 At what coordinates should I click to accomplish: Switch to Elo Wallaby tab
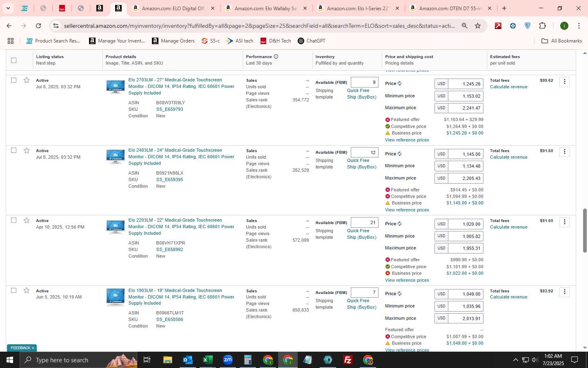pyautogui.click(x=265, y=8)
